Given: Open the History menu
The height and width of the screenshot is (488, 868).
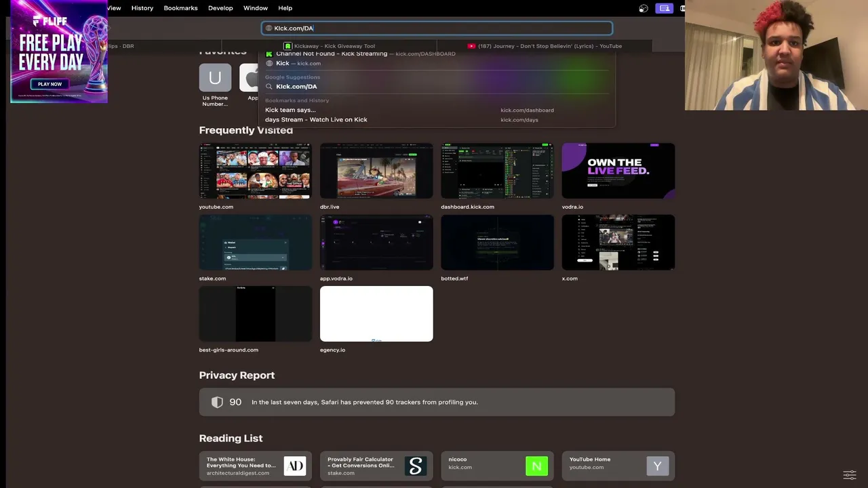Looking at the screenshot, I should pyautogui.click(x=142, y=8).
